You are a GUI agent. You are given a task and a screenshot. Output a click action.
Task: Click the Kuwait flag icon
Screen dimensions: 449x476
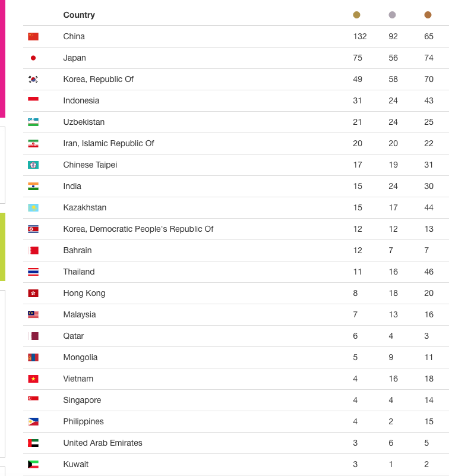point(33,464)
